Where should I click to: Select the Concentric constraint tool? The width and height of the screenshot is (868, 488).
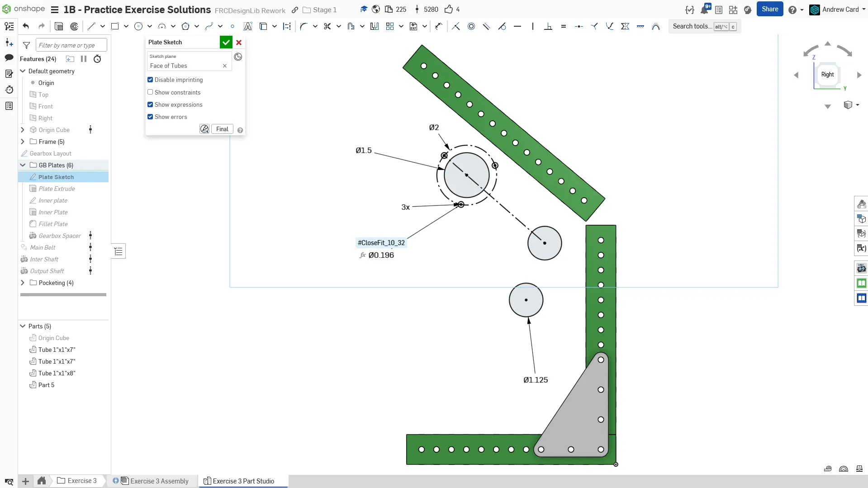click(471, 26)
